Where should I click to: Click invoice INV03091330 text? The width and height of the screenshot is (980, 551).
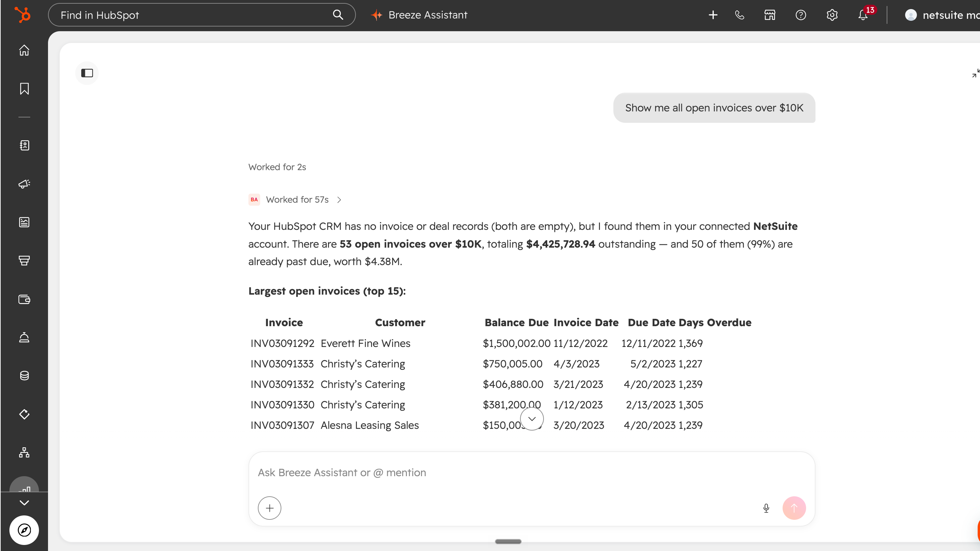click(282, 405)
